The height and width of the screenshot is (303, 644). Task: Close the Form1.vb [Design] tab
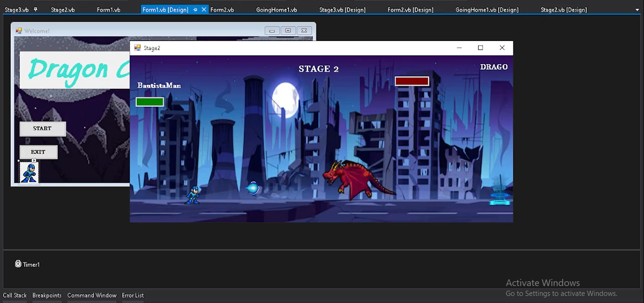pyautogui.click(x=204, y=9)
